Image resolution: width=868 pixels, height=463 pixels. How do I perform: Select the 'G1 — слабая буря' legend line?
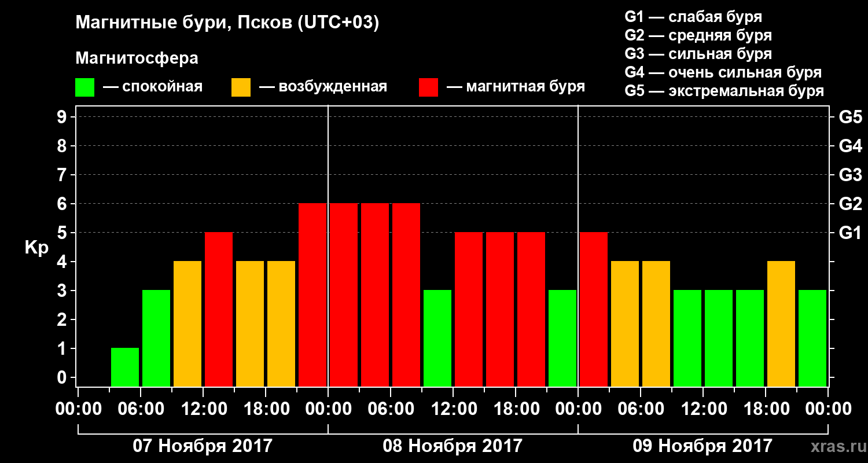(x=693, y=16)
